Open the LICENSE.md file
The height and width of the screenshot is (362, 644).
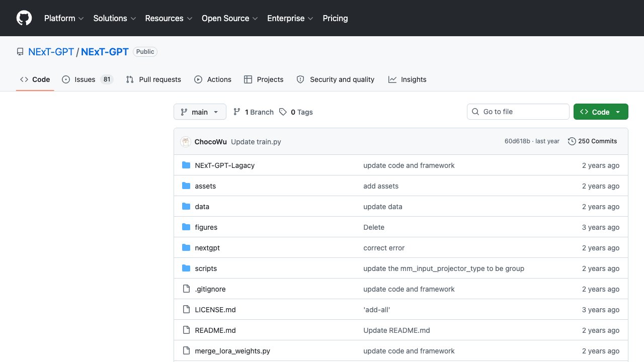pos(215,310)
